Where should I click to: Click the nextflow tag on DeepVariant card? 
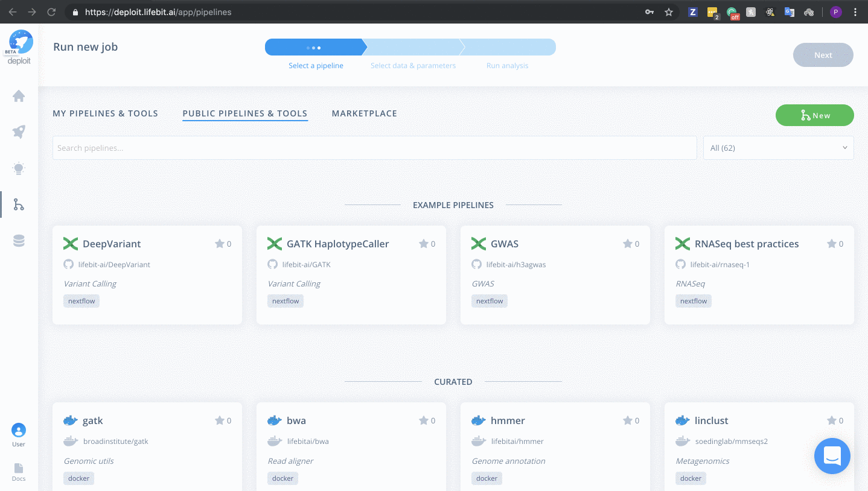click(x=81, y=301)
